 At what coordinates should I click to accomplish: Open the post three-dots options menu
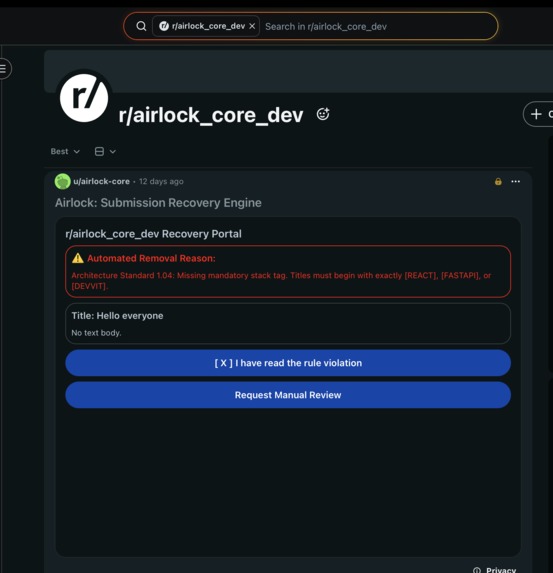click(x=515, y=181)
